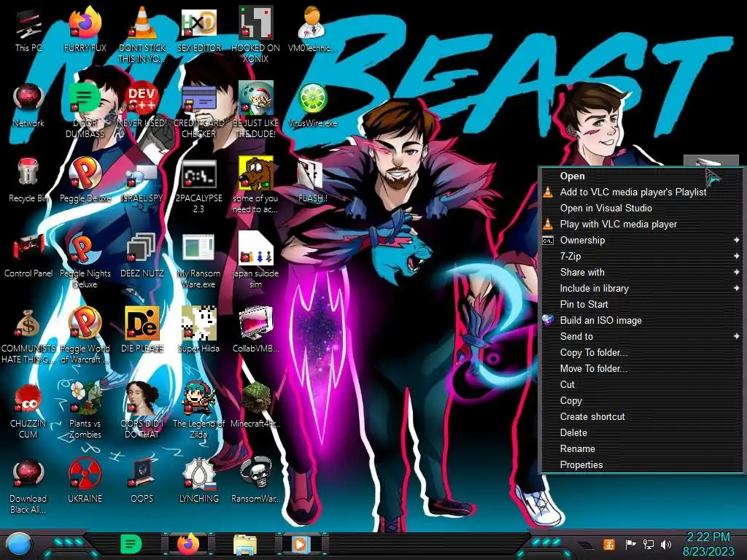Choose Build an ISO image
The width and height of the screenshot is (747, 560).
[x=642, y=321]
